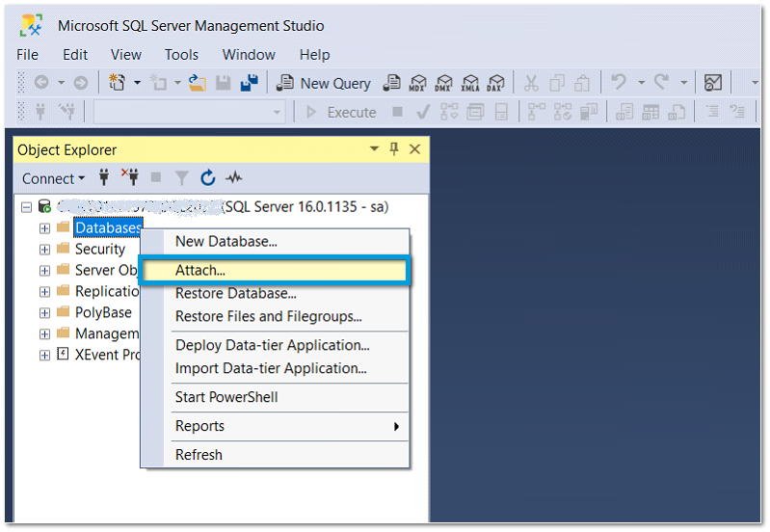The width and height of the screenshot is (770, 532).
Task: Click the DAX query icon
Action: coord(496,84)
